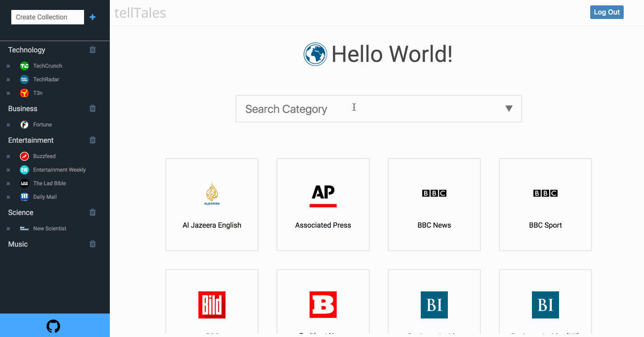Log out with the Log Out button
Viewport: 644px width, 337px height.
(x=606, y=12)
